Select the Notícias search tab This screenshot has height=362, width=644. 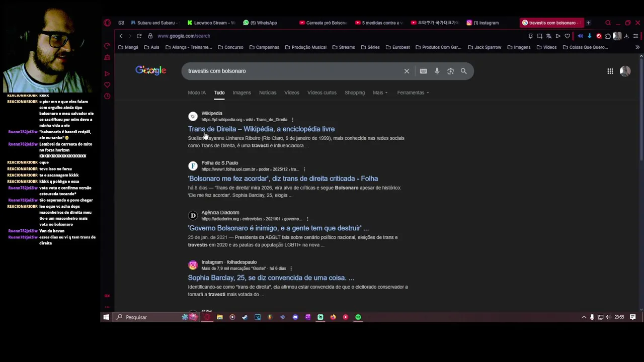(x=268, y=93)
